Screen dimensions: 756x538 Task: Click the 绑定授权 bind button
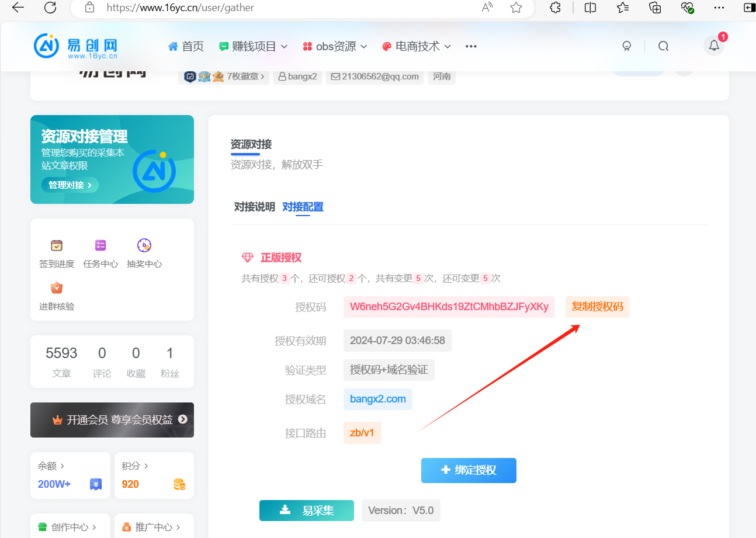[x=469, y=470]
